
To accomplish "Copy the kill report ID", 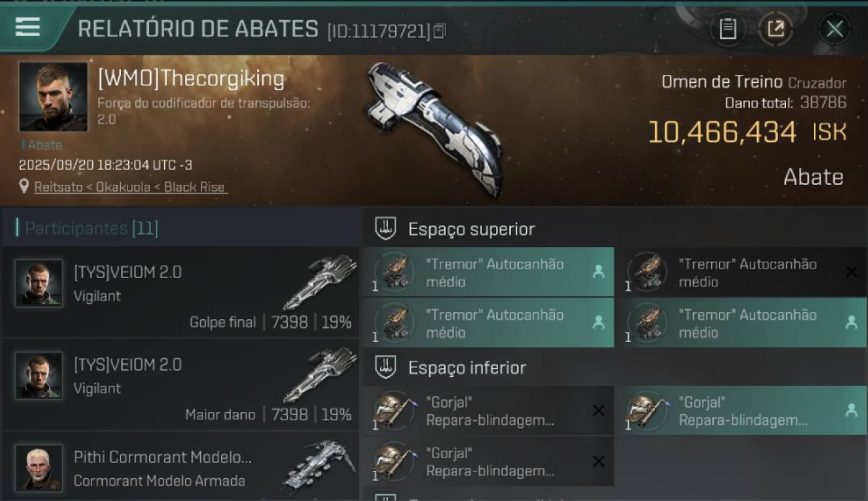I will 439,31.
